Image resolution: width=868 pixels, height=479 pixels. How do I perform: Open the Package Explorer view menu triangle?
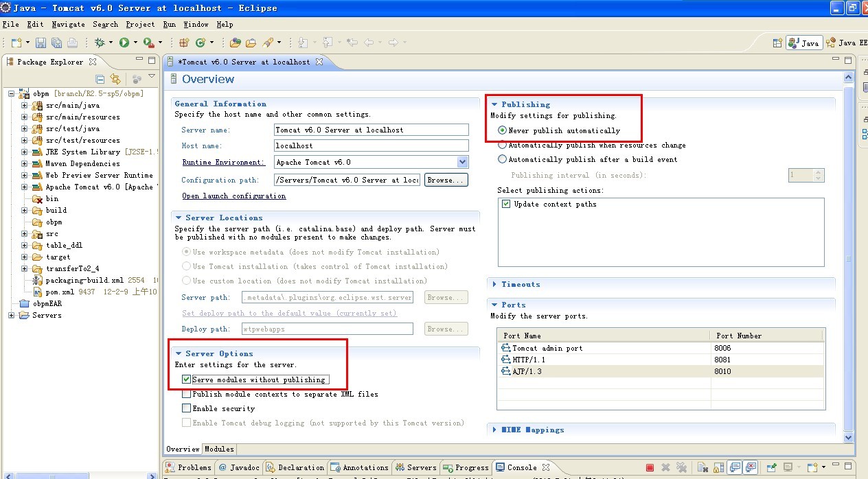(x=152, y=76)
